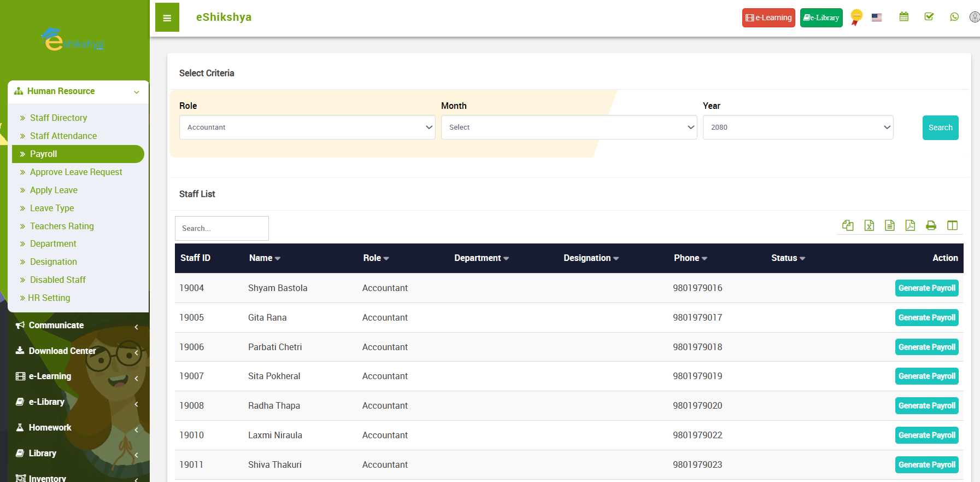Export staff list as PDF
This screenshot has height=482, width=980.
point(910,225)
